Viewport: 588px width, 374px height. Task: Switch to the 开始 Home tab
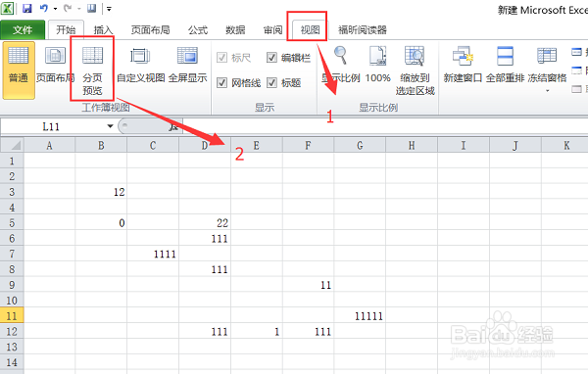coord(66,29)
